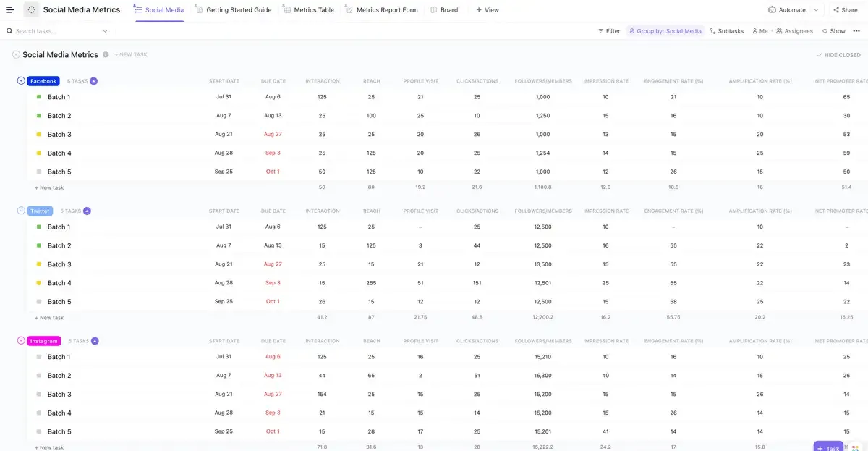Focus the Search tasks field
This screenshot has width=868, height=451.
point(56,31)
